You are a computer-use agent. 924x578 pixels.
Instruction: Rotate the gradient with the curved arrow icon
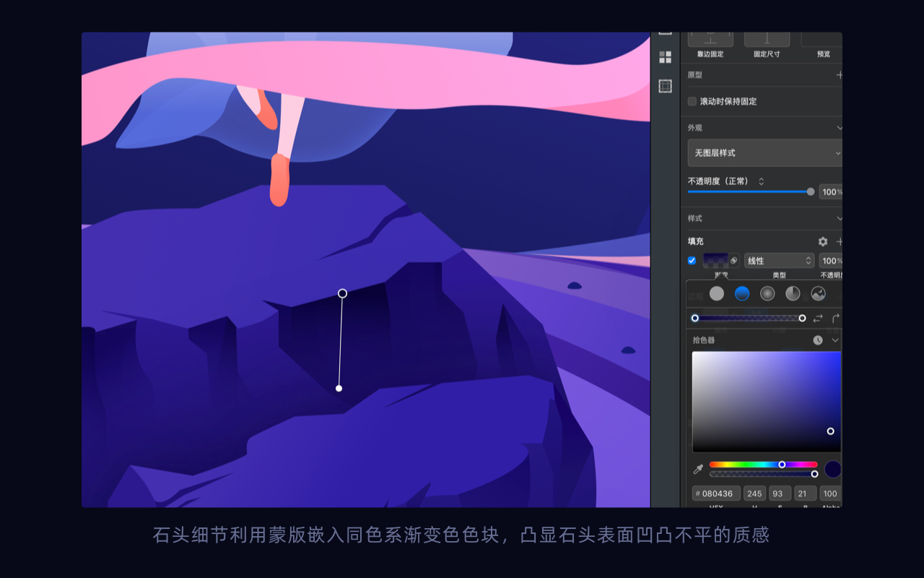coord(836,318)
